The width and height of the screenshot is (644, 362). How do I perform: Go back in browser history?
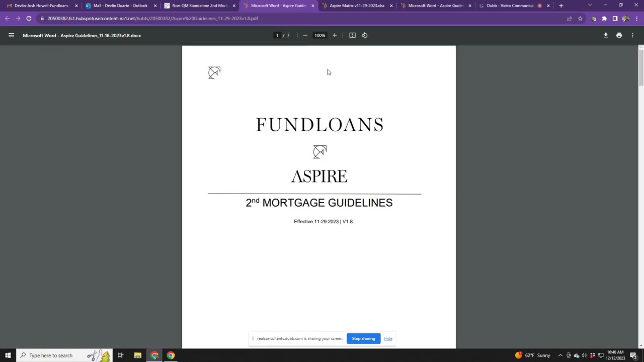(x=8, y=19)
